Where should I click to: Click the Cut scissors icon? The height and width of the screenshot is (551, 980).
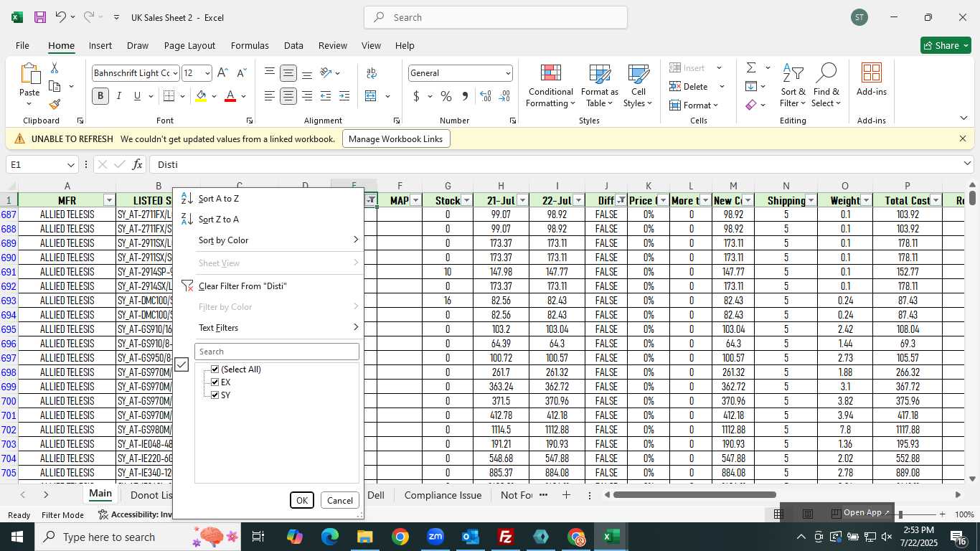(54, 68)
